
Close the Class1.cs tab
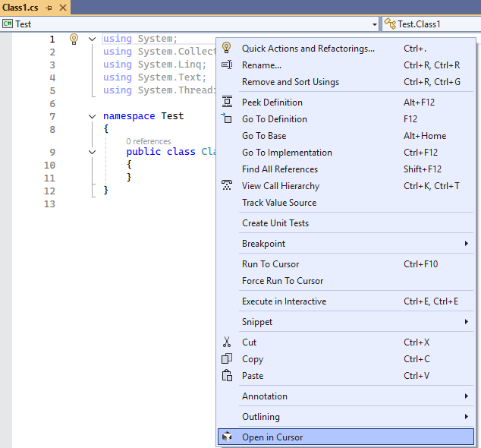[63, 8]
